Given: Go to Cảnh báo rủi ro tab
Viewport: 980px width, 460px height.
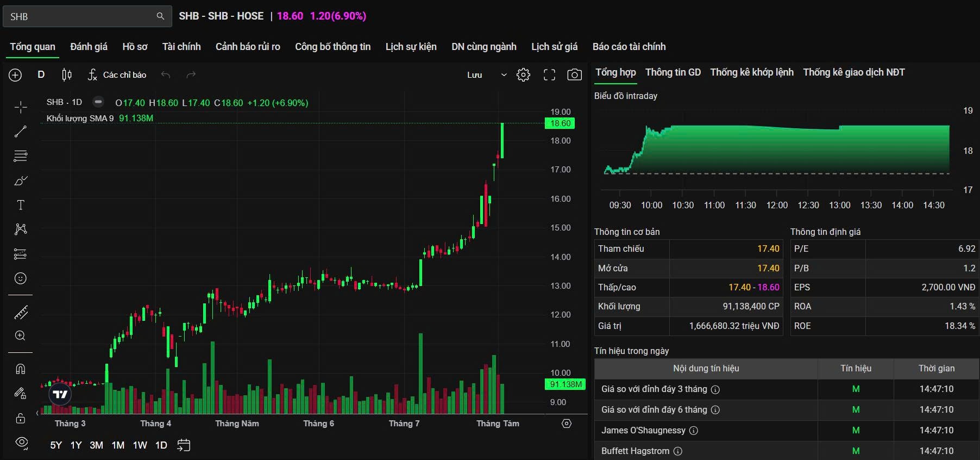Looking at the screenshot, I should (248, 47).
